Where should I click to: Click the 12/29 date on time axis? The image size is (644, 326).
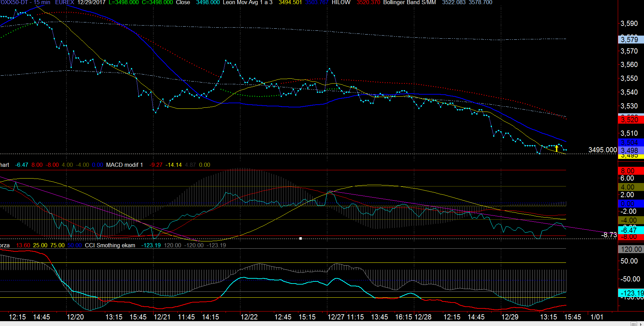point(510,317)
